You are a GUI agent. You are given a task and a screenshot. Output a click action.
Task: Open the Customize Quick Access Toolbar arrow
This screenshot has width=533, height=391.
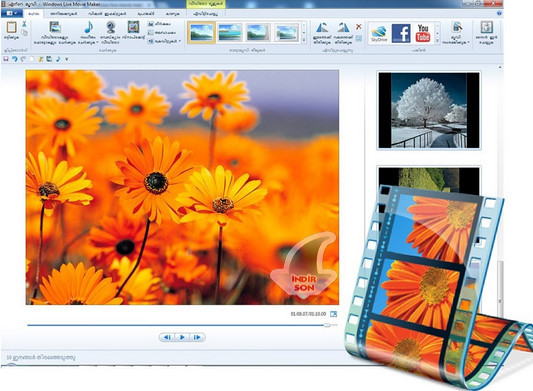[x=67, y=59]
